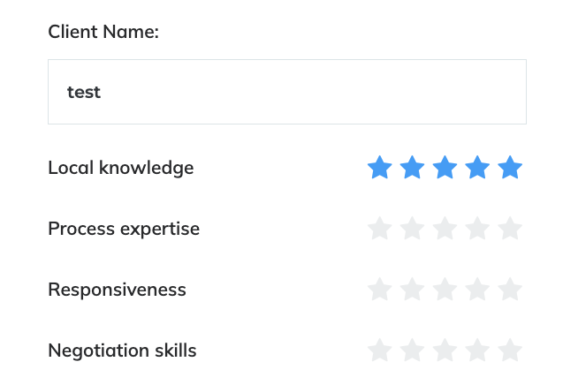Screen dimensions: 578x392
Task: Click the Client Name input field
Action: pos(286,92)
